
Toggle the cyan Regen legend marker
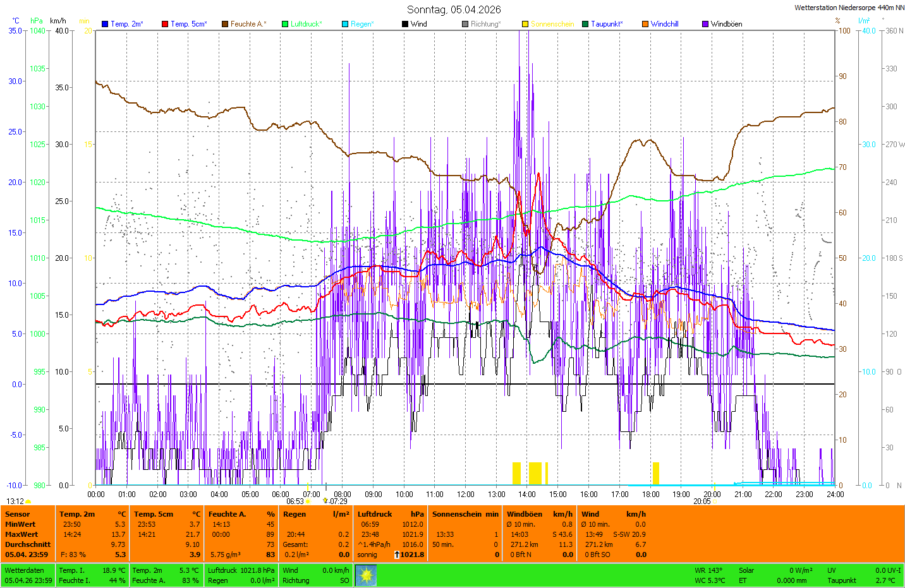pyautogui.click(x=345, y=24)
